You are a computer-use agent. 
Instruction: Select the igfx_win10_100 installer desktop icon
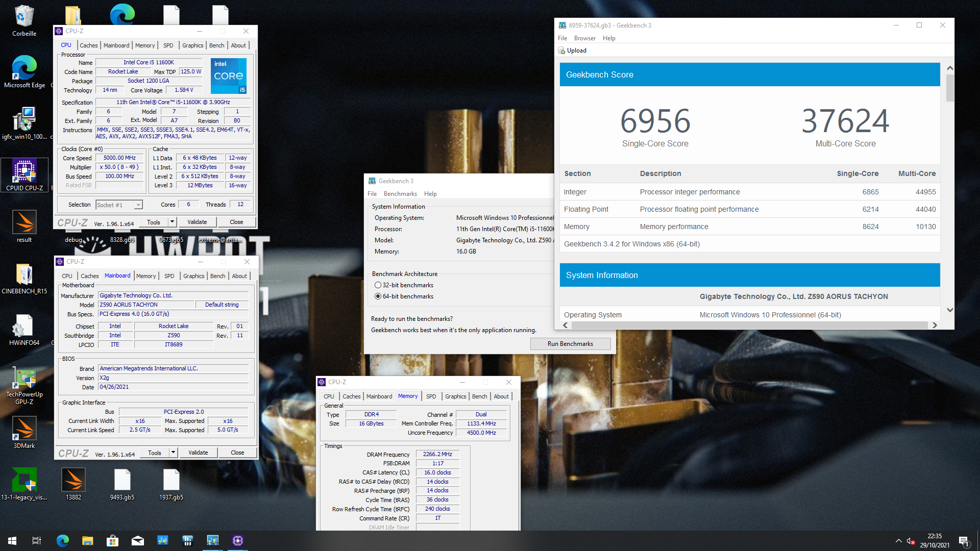coord(24,123)
